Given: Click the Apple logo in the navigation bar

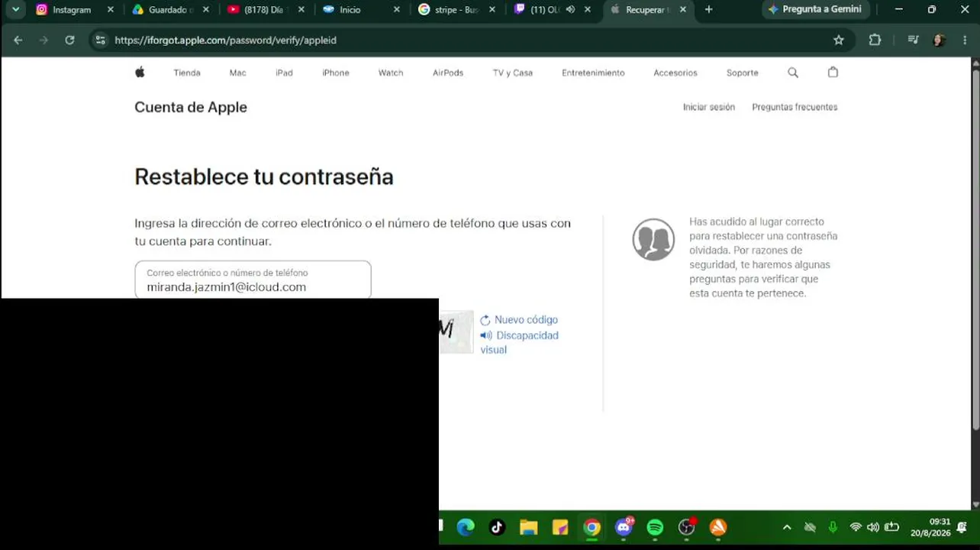Looking at the screenshot, I should pyautogui.click(x=140, y=72).
